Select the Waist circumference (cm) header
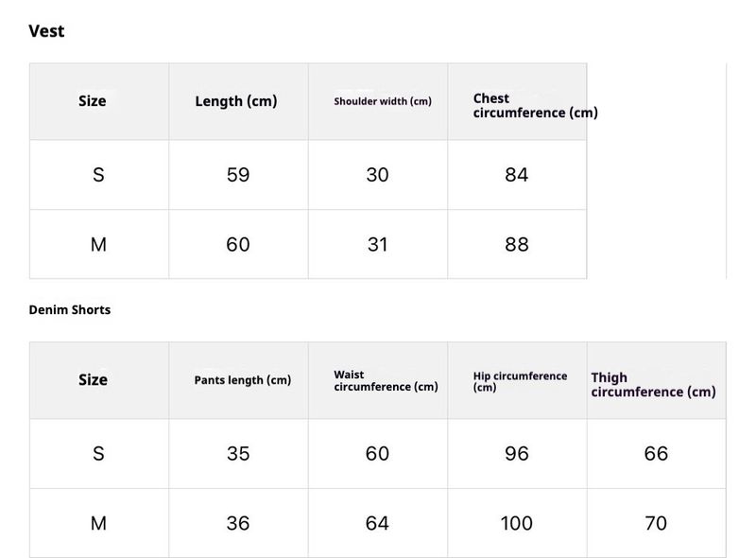 pyautogui.click(x=386, y=380)
